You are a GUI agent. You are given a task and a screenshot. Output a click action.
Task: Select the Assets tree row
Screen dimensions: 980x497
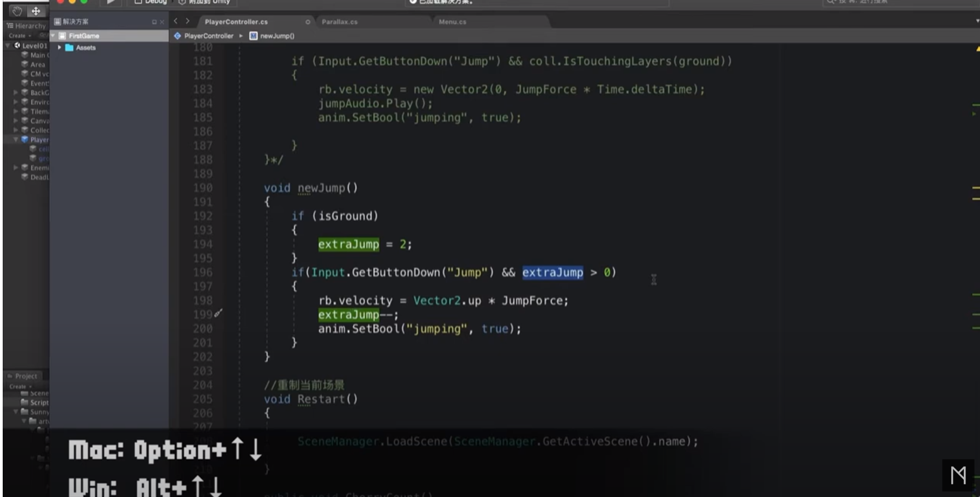pyautogui.click(x=109, y=48)
